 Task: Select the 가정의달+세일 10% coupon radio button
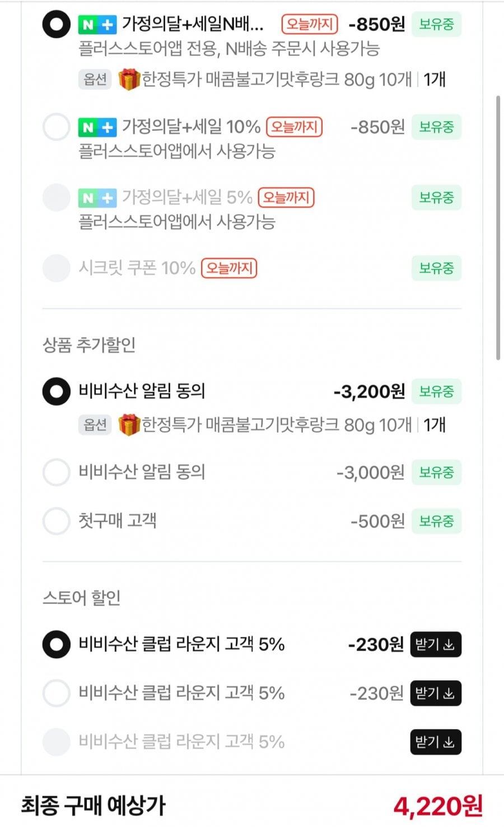57,127
